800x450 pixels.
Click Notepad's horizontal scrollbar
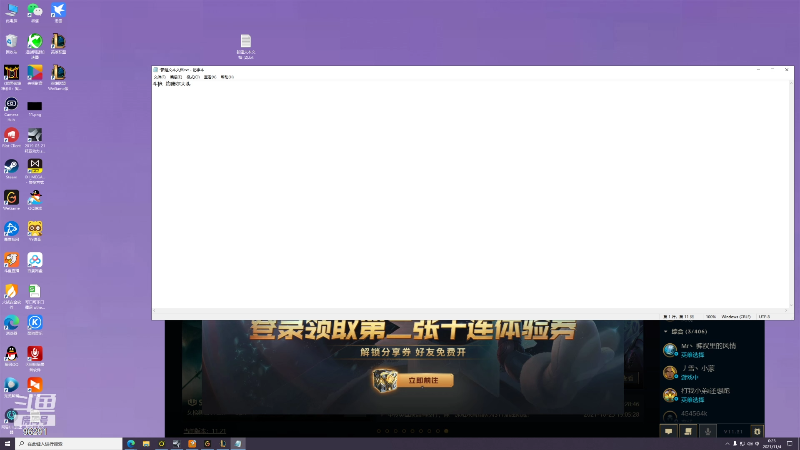(470, 310)
